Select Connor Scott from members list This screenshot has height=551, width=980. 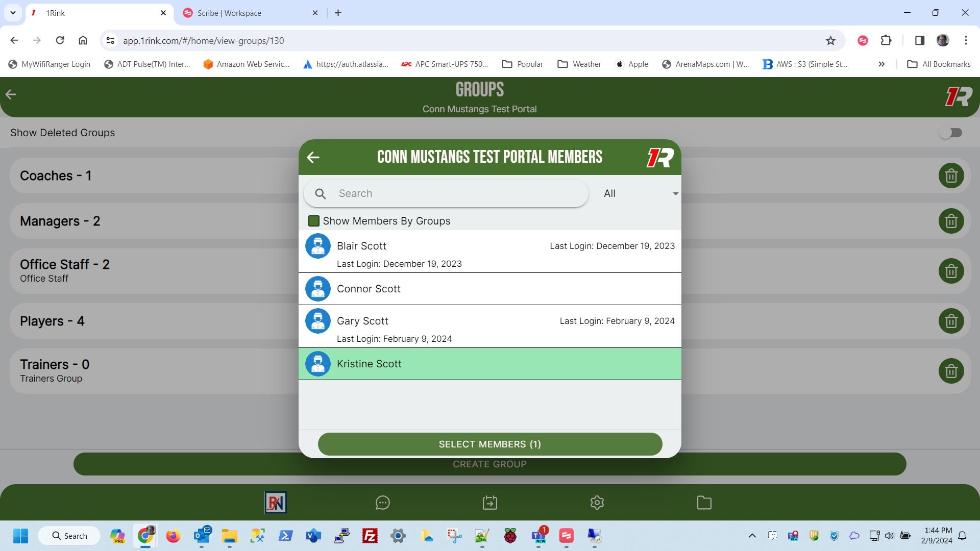[x=489, y=289]
